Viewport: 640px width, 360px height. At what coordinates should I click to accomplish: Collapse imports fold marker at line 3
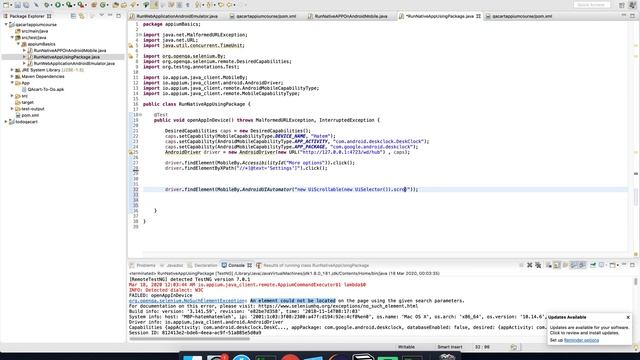point(140,35)
